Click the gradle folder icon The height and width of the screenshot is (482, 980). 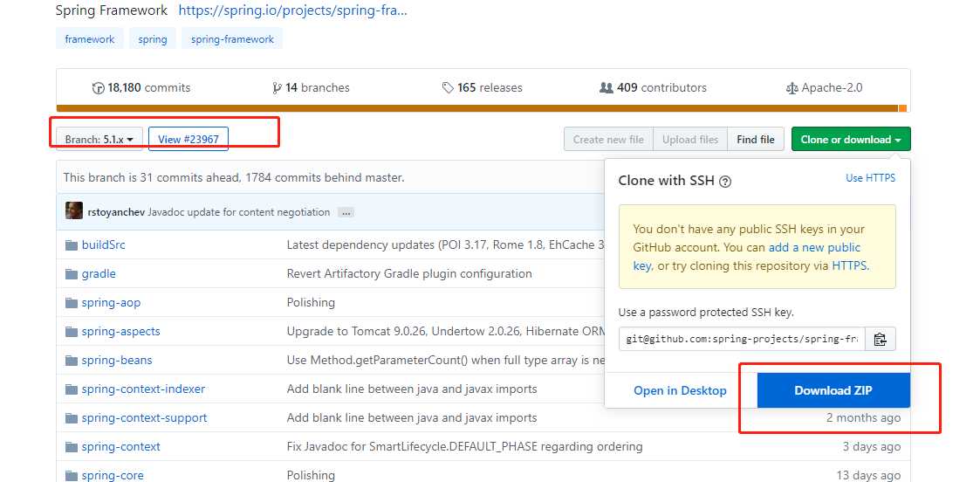coord(72,274)
